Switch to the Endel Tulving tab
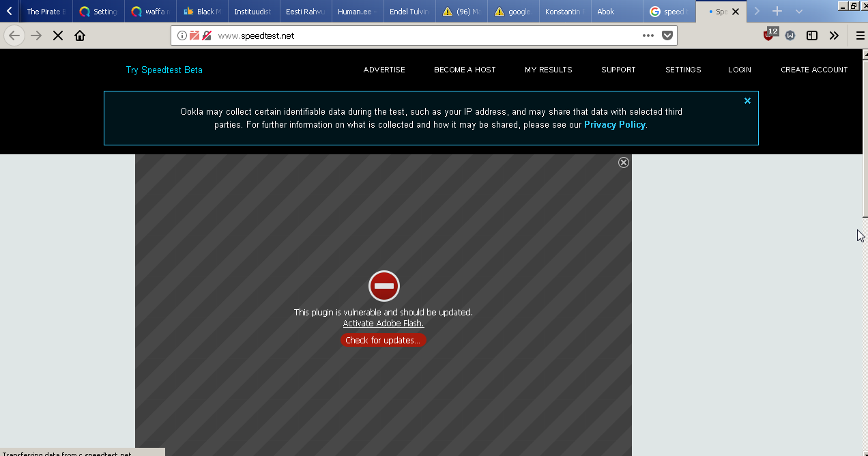Screen dimensions: 868x456 click(409, 12)
